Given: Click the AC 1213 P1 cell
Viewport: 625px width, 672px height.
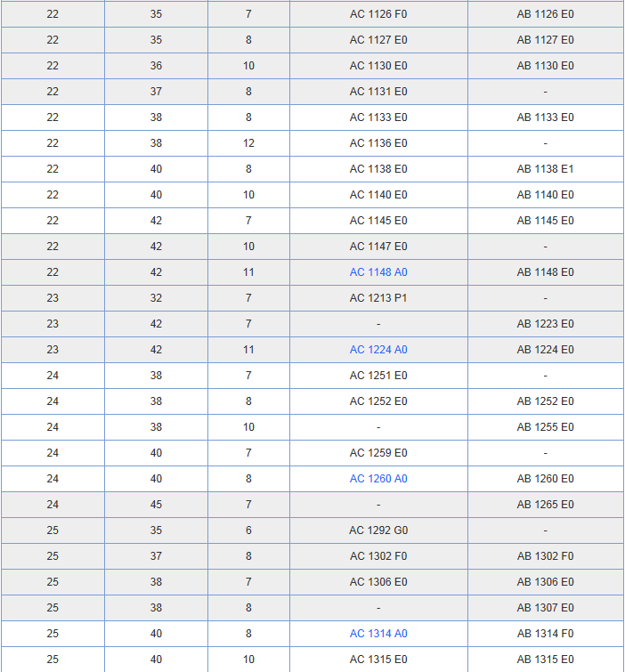Looking at the screenshot, I should [x=378, y=298].
